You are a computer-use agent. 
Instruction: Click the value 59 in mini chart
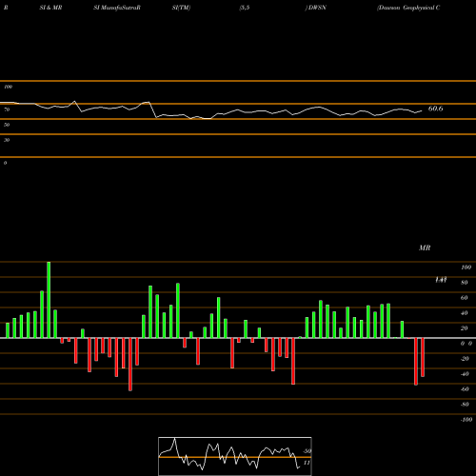point(307,451)
